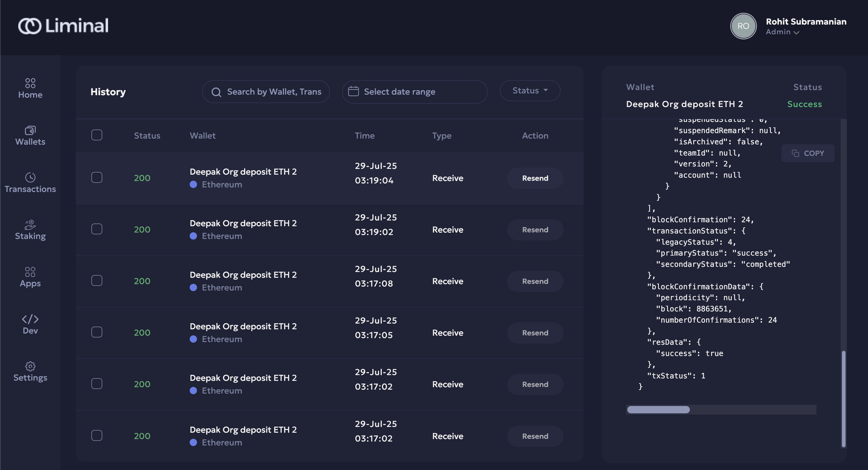Tick checkbox for the 03:19:04 row
868x470 pixels.
click(x=97, y=177)
